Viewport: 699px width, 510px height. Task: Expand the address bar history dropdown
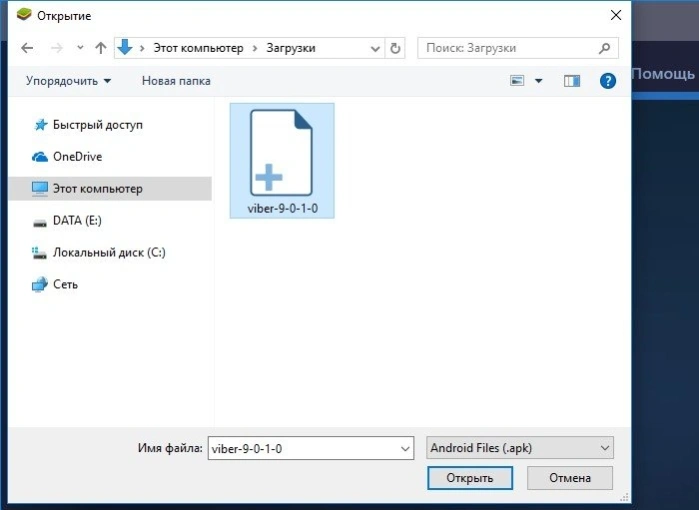[x=375, y=48]
